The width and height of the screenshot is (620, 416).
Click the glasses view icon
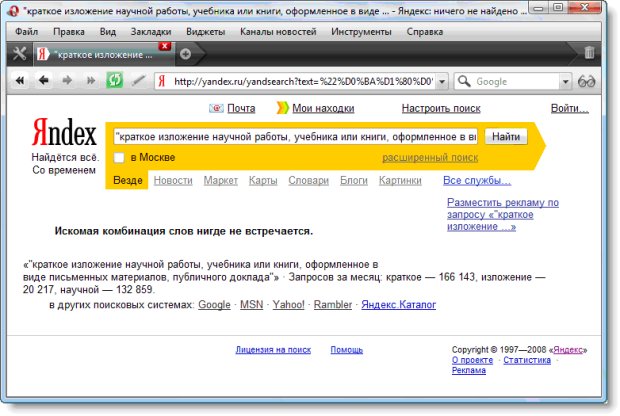(x=586, y=82)
